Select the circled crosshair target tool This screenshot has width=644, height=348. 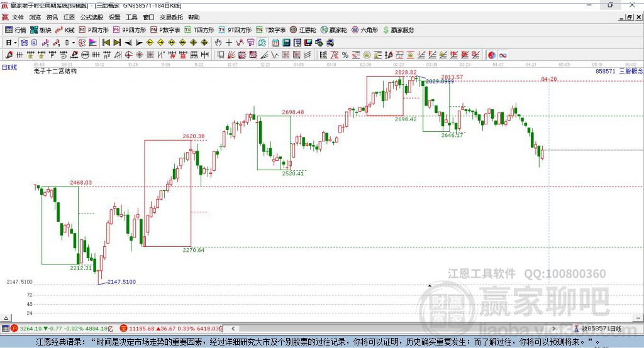point(128,55)
